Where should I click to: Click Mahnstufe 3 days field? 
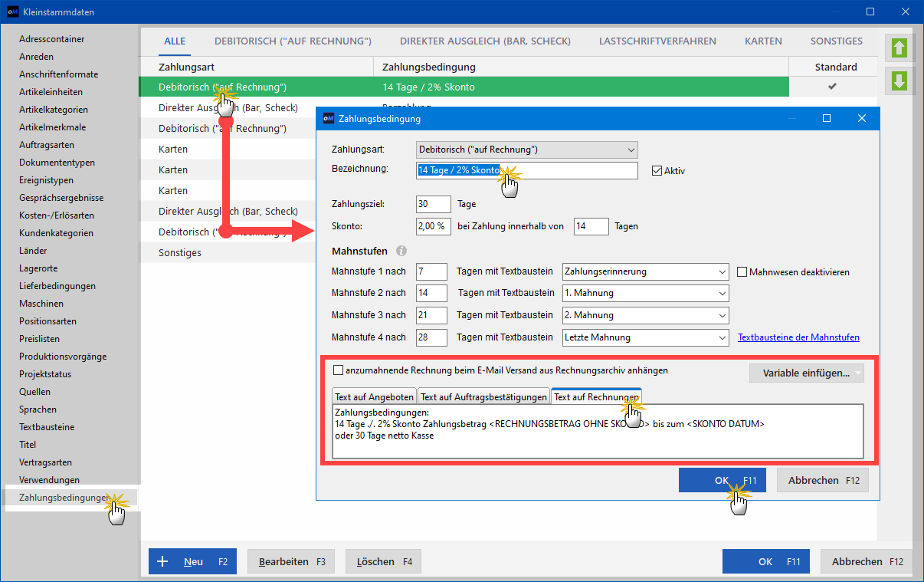point(431,315)
